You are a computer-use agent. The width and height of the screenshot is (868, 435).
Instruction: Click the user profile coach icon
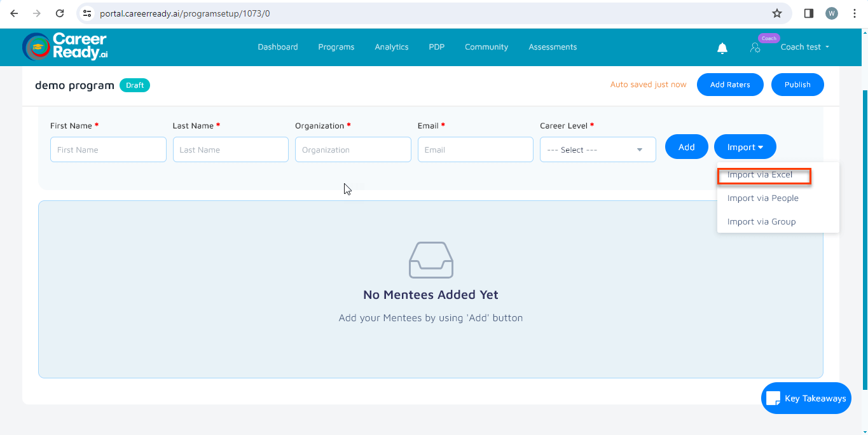(755, 48)
